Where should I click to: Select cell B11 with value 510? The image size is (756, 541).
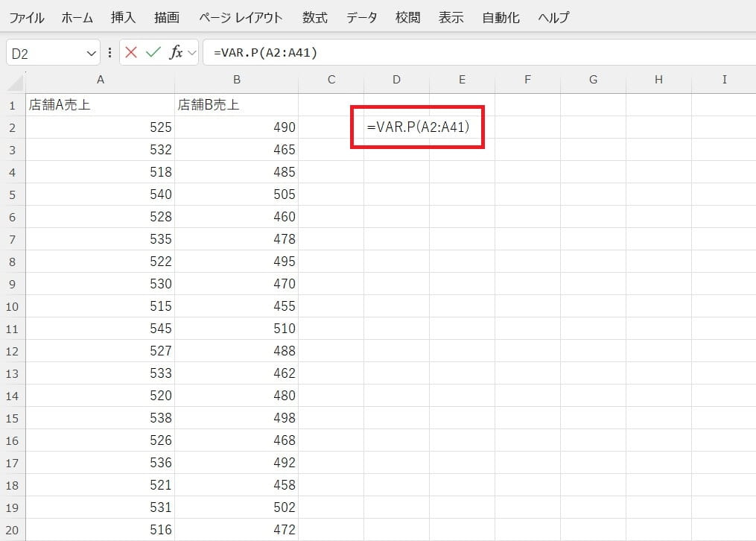coord(236,329)
